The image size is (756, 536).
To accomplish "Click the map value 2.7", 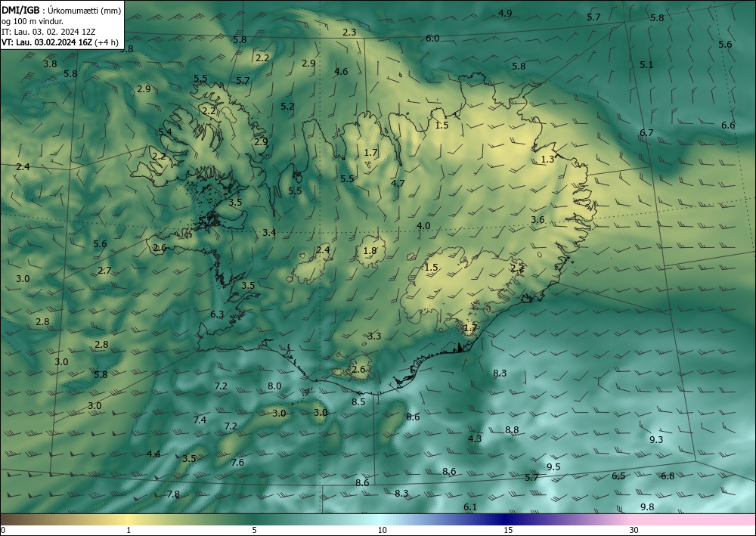I will 104,271.
